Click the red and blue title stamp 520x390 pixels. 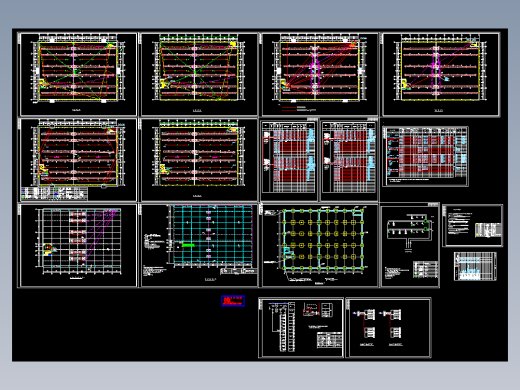(233, 301)
